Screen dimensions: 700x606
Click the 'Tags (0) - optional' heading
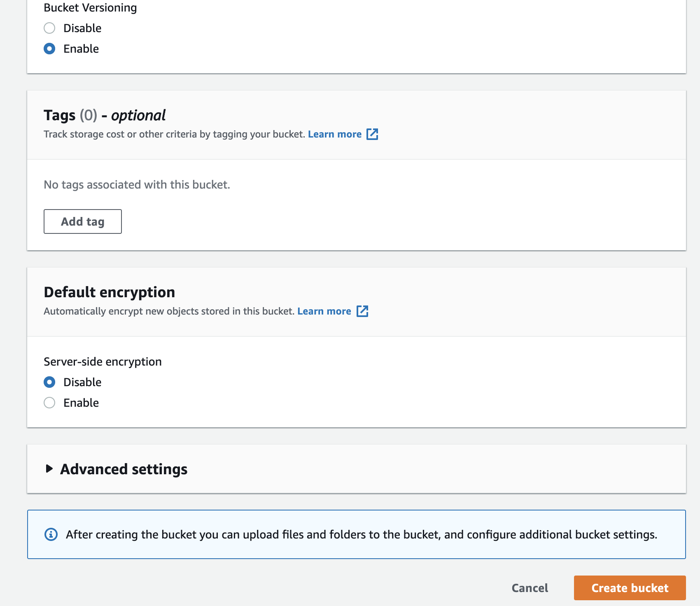point(105,115)
